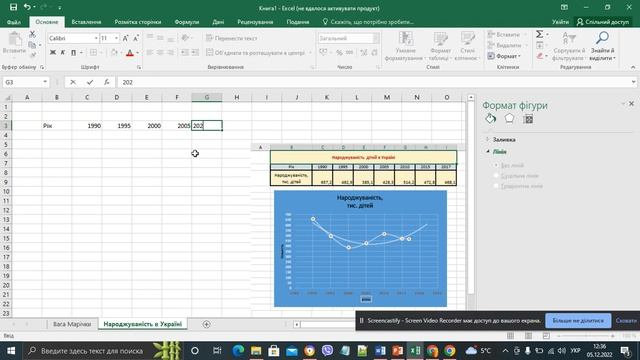Toggle italic formatting button
This screenshot has width=640, height=360.
pyautogui.click(x=63, y=52)
